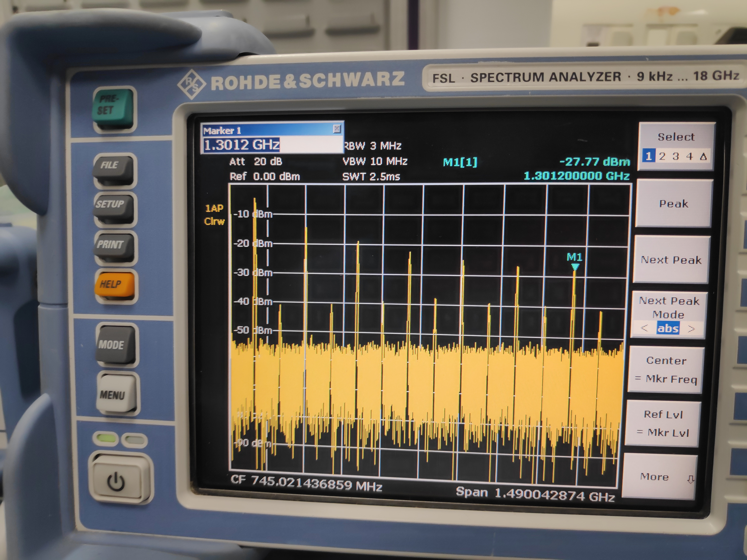Select marker 2 in Select softkey
The height and width of the screenshot is (560, 747).
662,156
